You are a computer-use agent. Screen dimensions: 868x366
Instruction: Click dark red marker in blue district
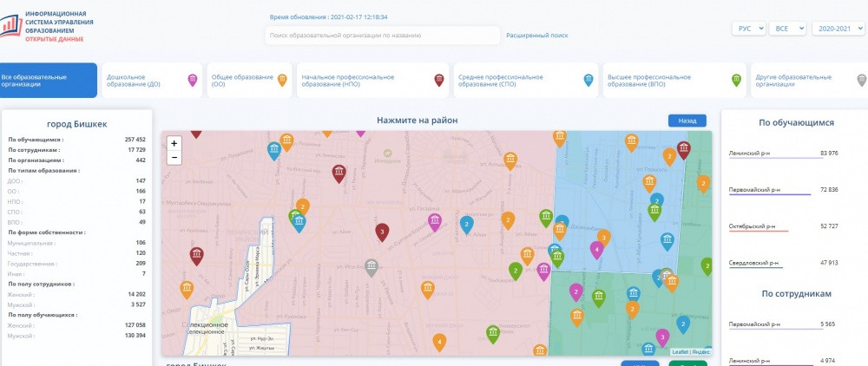pos(684,148)
